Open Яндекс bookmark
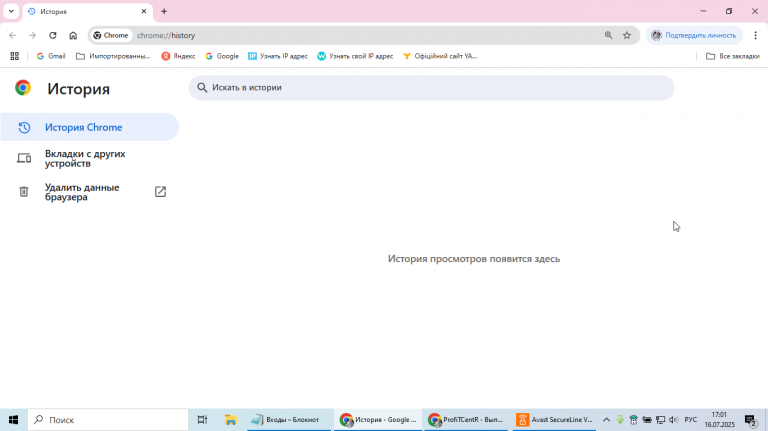Screen dimensions: 768x431 click(x=179, y=56)
